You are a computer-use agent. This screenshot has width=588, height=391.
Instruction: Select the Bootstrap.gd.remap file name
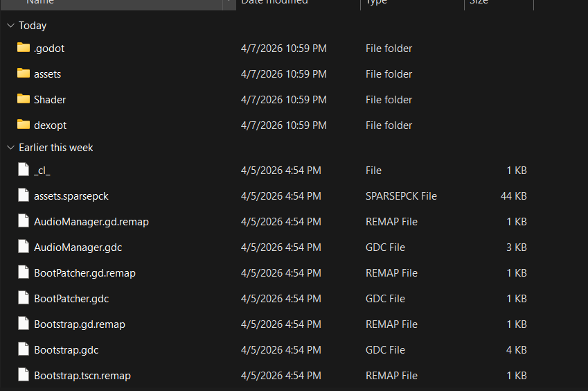point(80,324)
